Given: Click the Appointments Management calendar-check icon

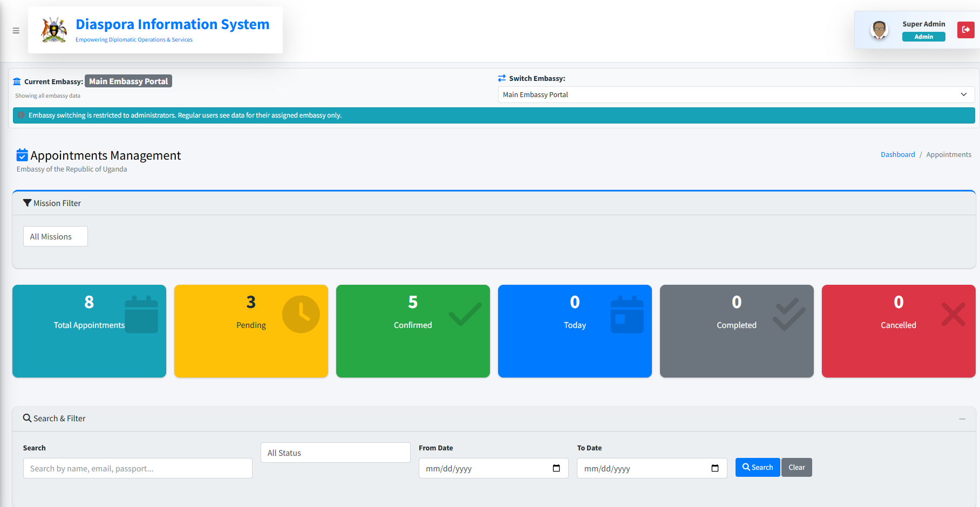Looking at the screenshot, I should point(22,155).
